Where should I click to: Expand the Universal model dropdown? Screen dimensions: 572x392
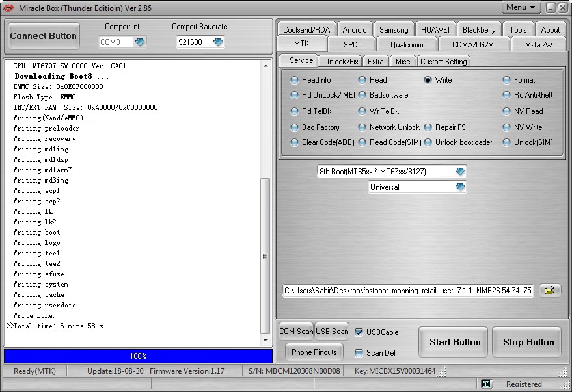460,187
